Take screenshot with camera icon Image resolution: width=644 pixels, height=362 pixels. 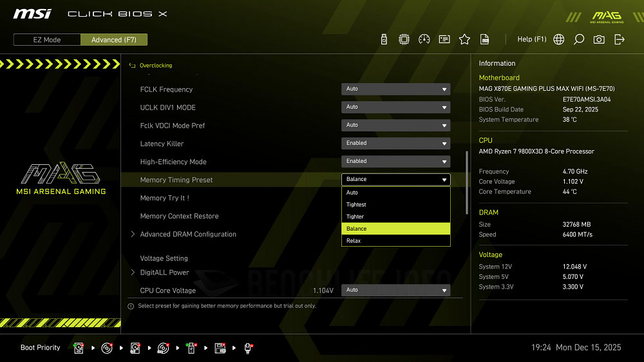[x=599, y=39]
